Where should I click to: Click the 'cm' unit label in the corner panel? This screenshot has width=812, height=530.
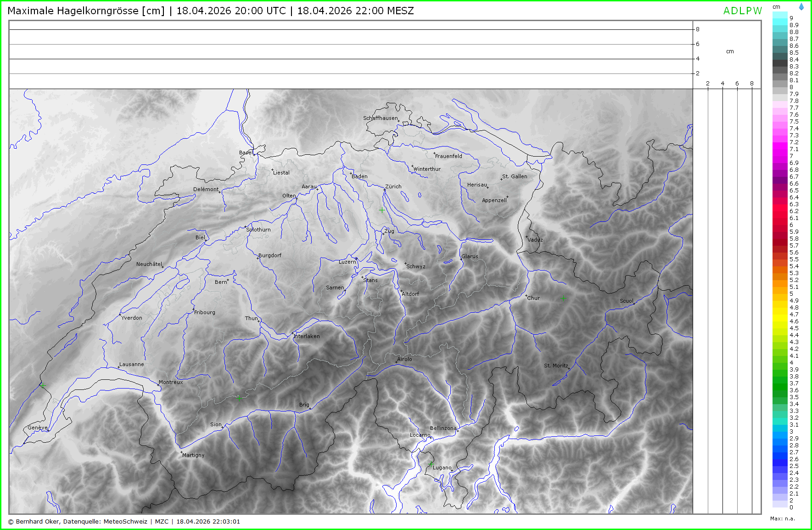(730, 51)
